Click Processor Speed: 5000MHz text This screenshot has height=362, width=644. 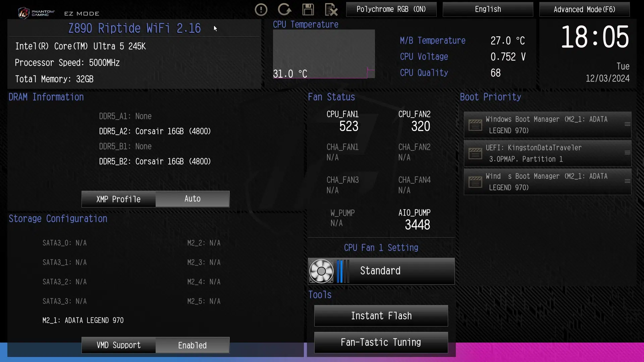[67, 63]
